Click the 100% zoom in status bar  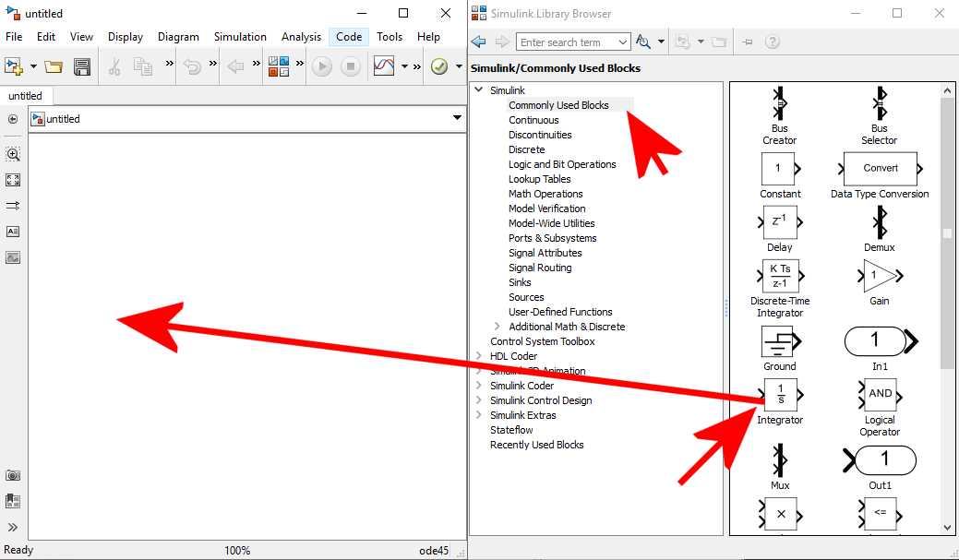[237, 550]
